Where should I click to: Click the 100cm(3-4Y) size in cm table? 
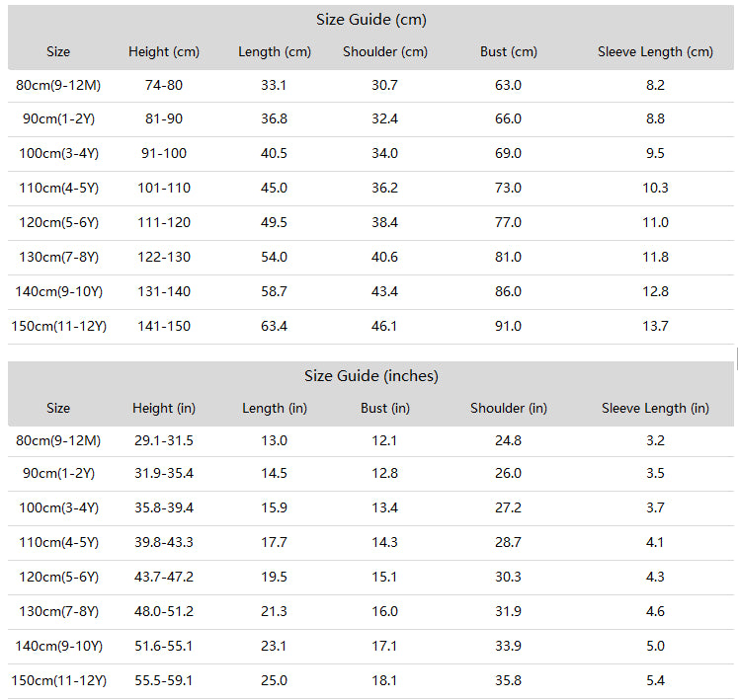[x=59, y=153]
